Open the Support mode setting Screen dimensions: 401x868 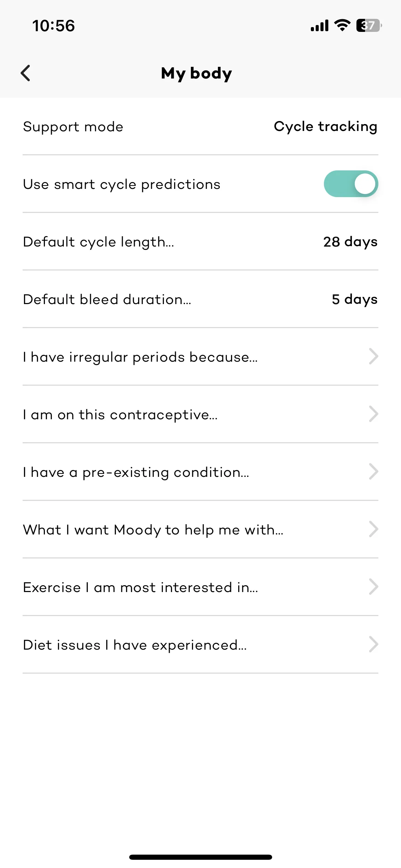click(73, 127)
